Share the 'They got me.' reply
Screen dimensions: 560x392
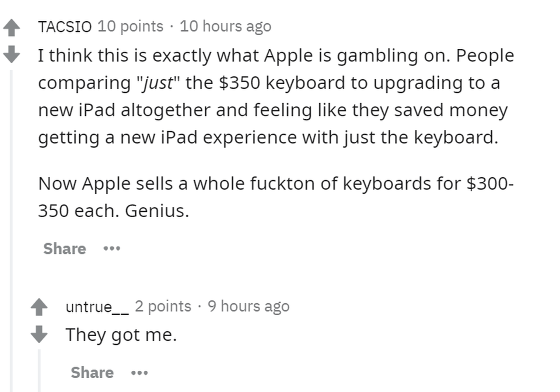tap(92, 373)
